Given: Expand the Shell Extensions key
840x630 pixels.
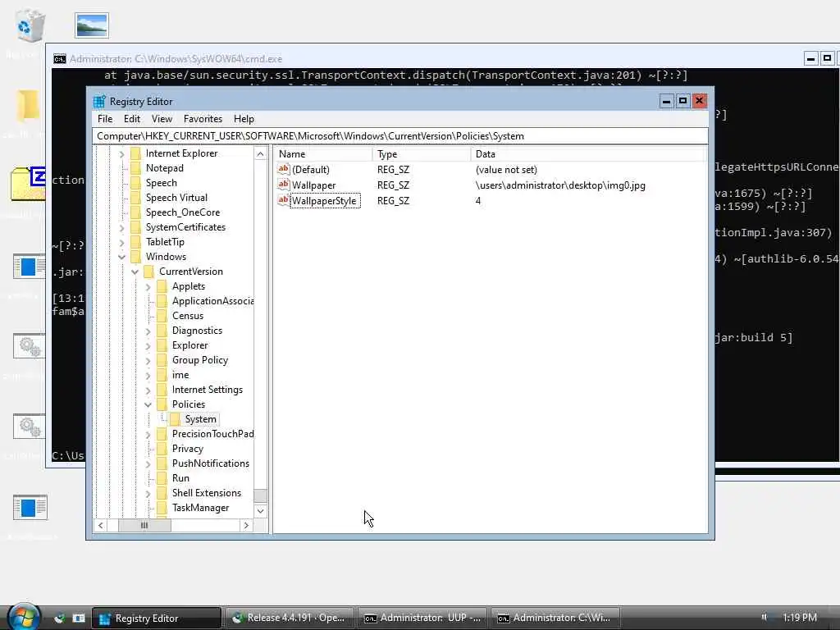Looking at the screenshot, I should (x=148, y=493).
